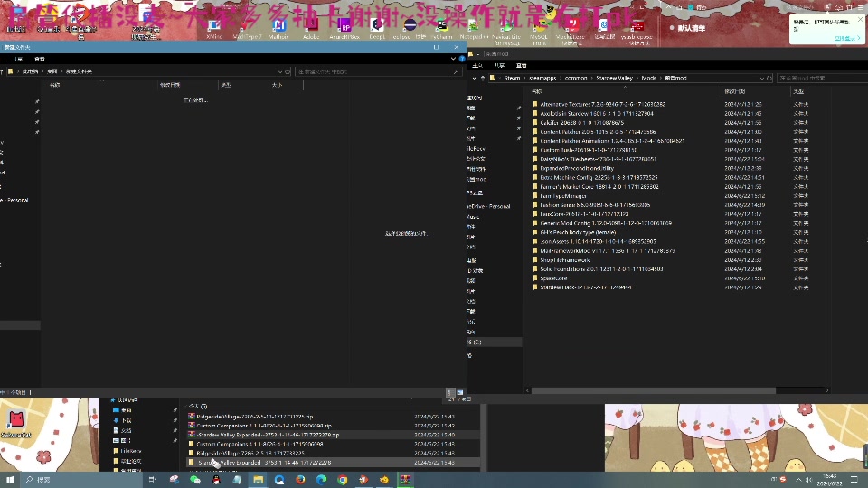Go up one folder in right Explorer
Screen dimensions: 868x488
coord(483,78)
